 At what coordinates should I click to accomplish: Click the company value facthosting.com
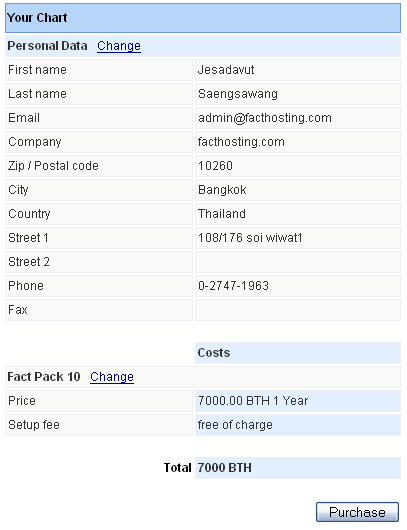click(x=241, y=142)
